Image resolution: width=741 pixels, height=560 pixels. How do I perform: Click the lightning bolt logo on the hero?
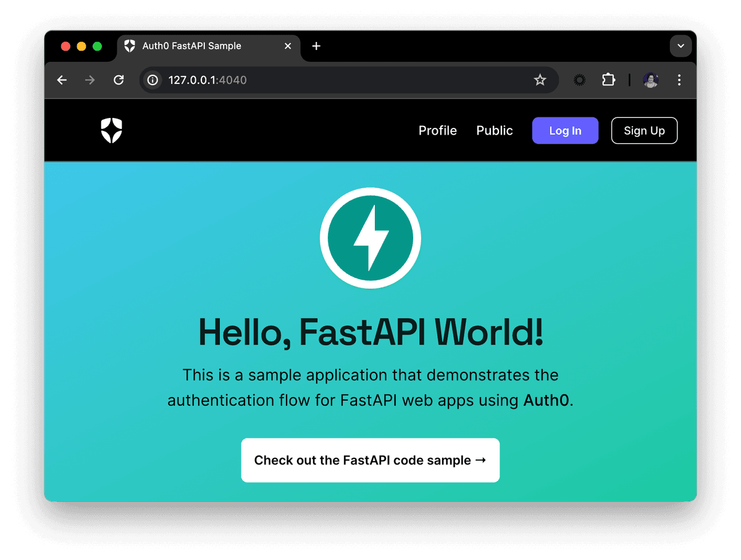(x=371, y=238)
